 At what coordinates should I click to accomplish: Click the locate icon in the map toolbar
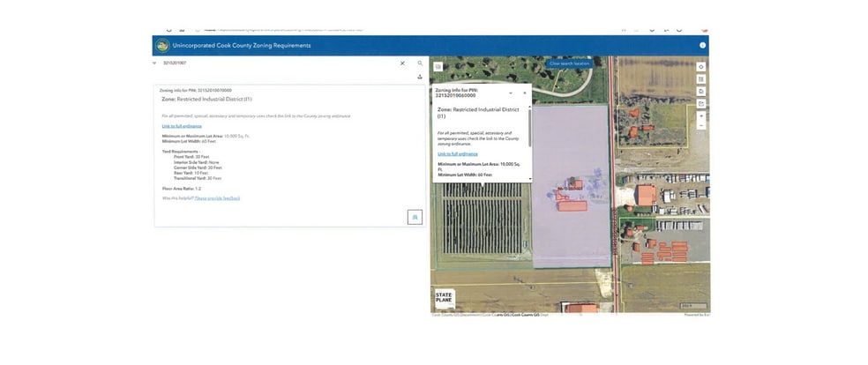(700, 66)
